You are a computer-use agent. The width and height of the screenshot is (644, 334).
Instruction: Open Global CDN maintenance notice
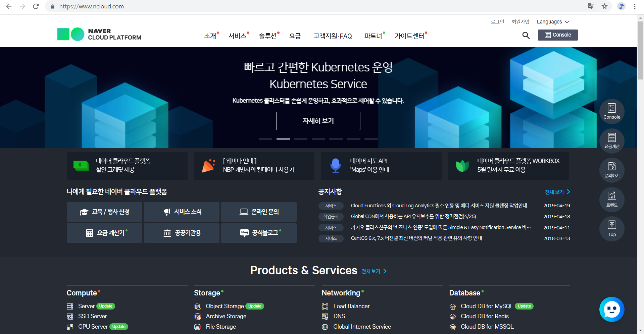coord(413,217)
